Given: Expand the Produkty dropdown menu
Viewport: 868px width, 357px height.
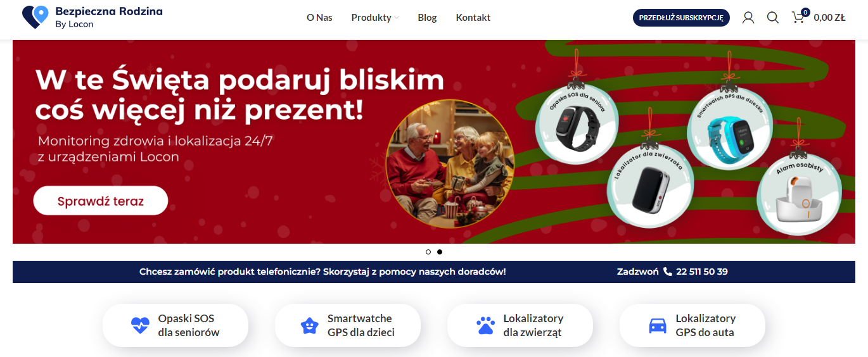Looking at the screenshot, I should coord(375,18).
